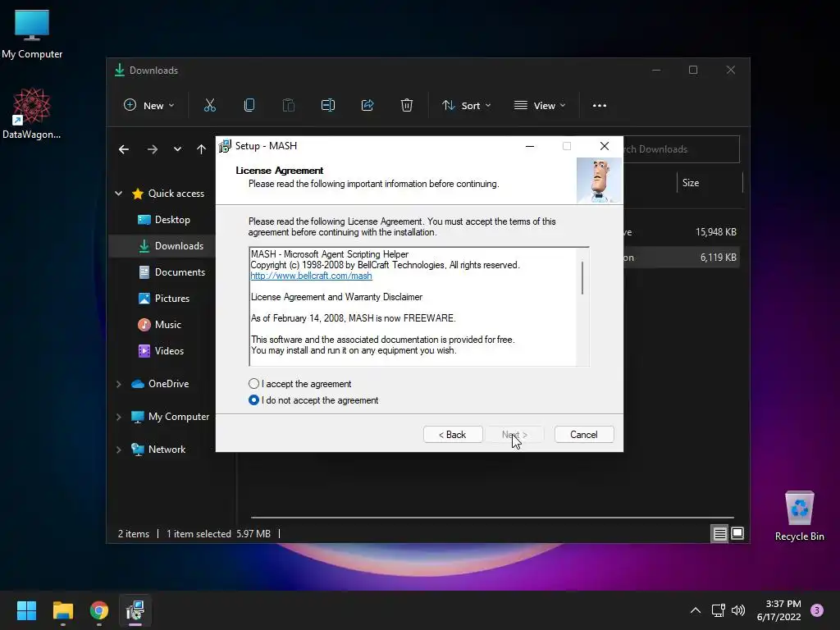
Task: Select 'I accept the agreement' radio button
Action: pos(254,384)
